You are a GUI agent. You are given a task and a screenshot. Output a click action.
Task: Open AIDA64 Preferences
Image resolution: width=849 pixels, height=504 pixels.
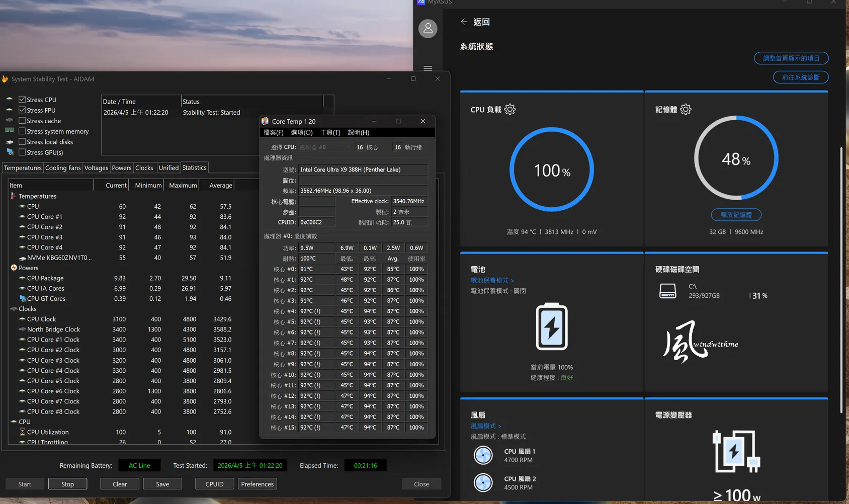tap(257, 484)
